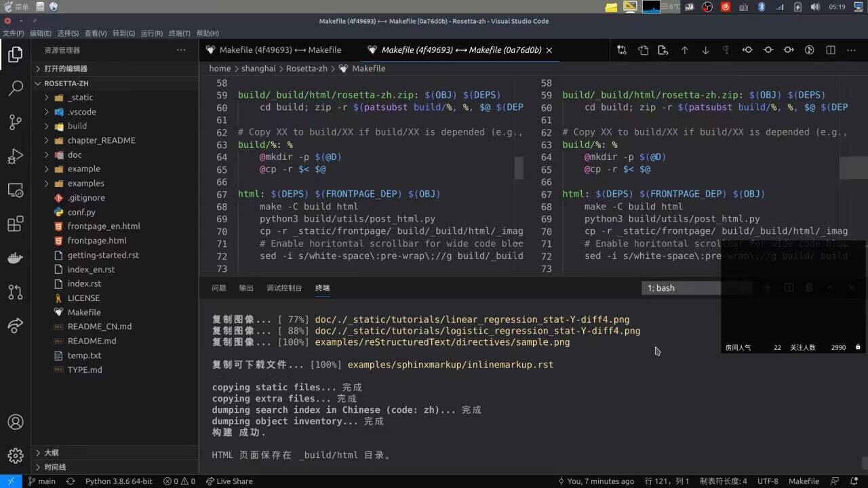868x488 pixels.
Task: Click the Makefile language mode in the status bar
Action: (x=804, y=481)
